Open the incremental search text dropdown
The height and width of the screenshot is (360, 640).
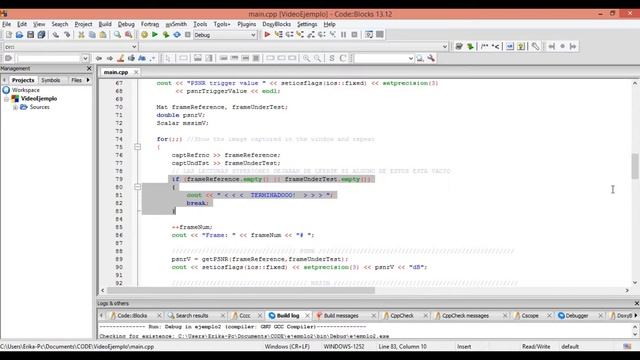85,58
